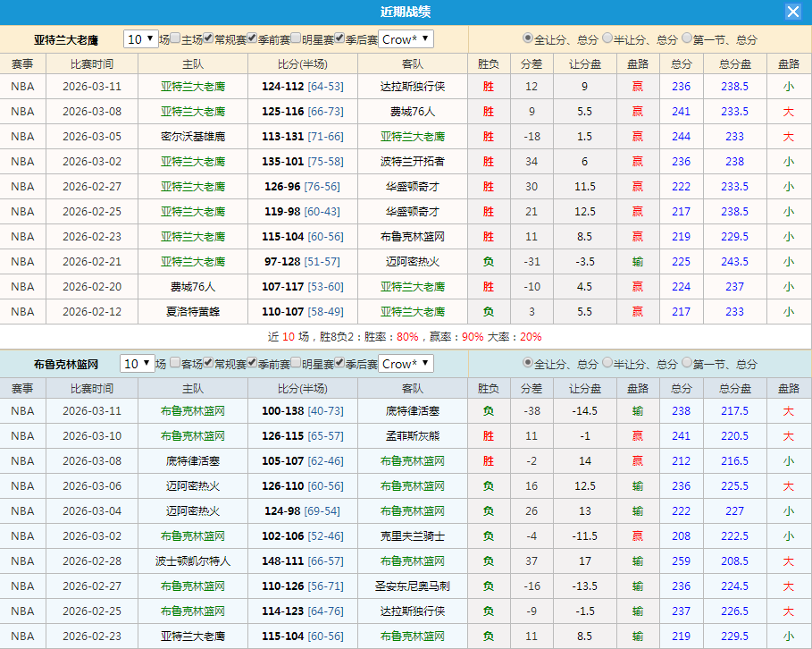Open the Crow* dropdown in Hawks section
This screenshot has height=649, width=812.
tap(404, 39)
